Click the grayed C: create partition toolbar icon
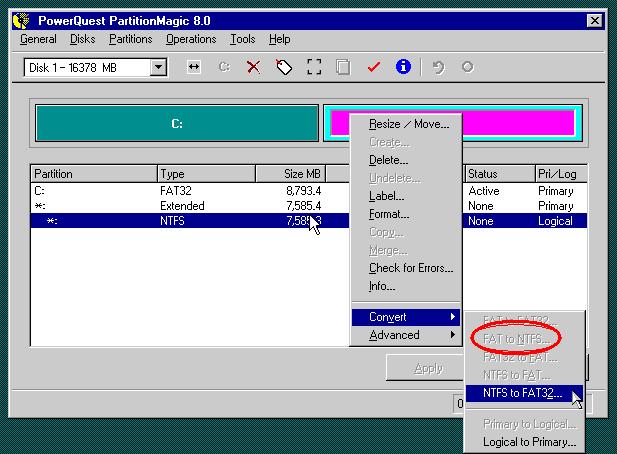617x454 pixels. (x=224, y=67)
